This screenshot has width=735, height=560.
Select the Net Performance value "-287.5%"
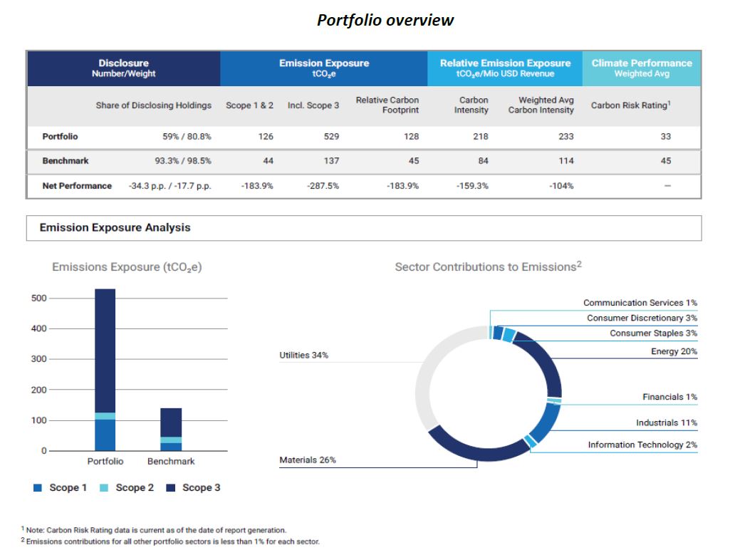tap(323, 186)
